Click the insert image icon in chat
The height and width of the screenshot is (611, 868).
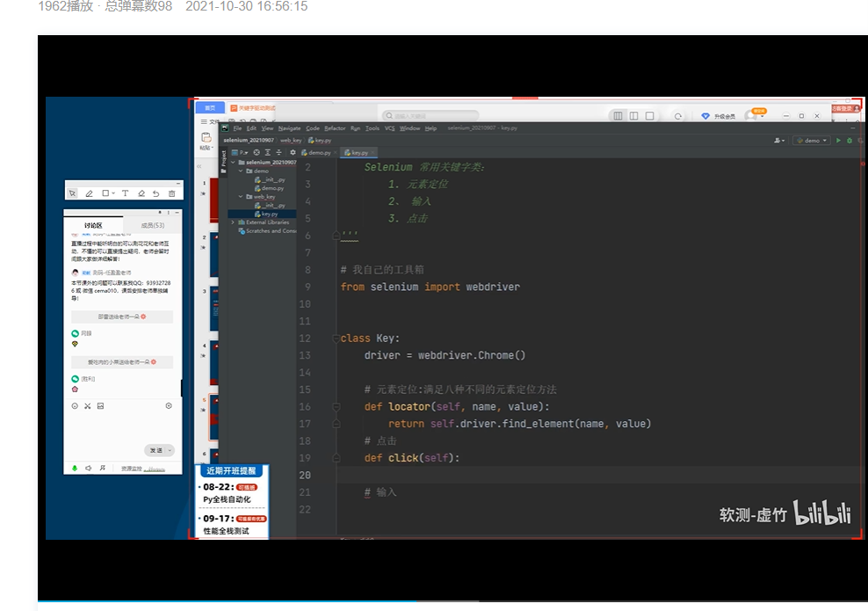[x=100, y=406]
